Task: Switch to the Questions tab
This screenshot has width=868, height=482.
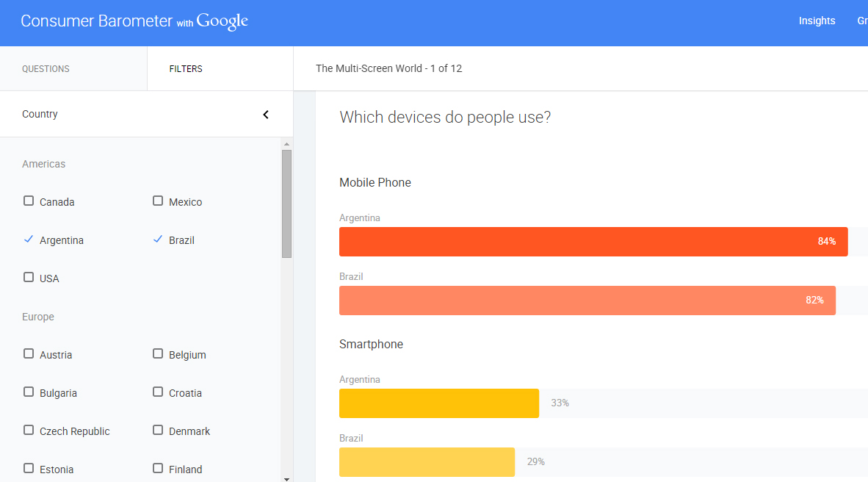Action: click(x=46, y=69)
